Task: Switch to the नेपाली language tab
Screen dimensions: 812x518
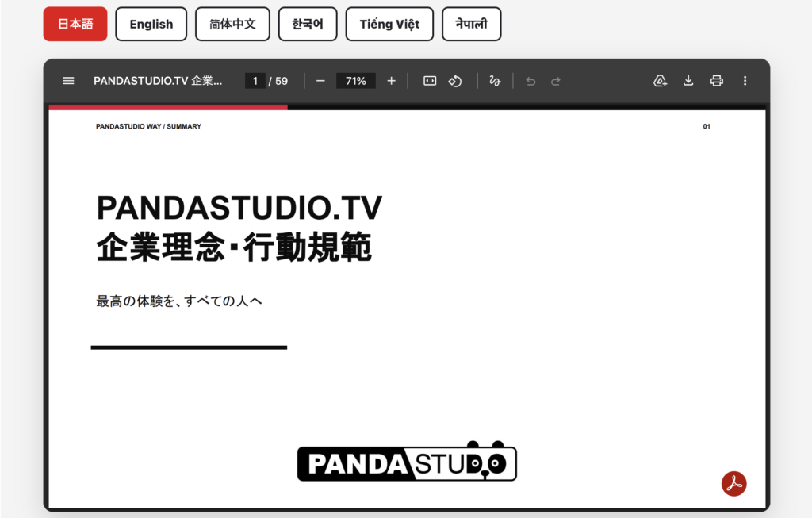Action: (471, 24)
